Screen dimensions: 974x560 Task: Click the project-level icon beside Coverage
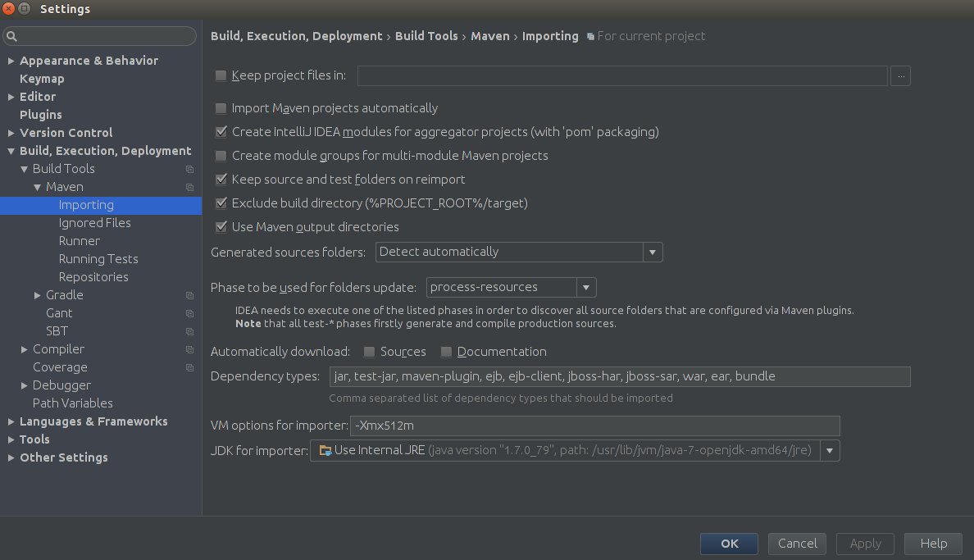(189, 368)
